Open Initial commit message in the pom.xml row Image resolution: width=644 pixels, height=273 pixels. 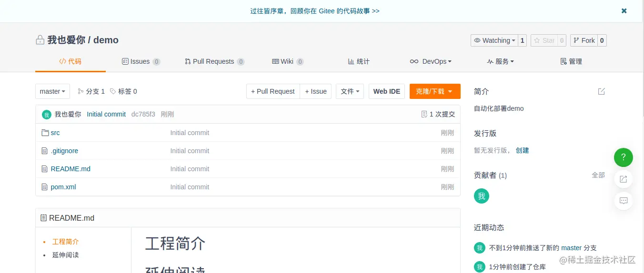point(190,187)
